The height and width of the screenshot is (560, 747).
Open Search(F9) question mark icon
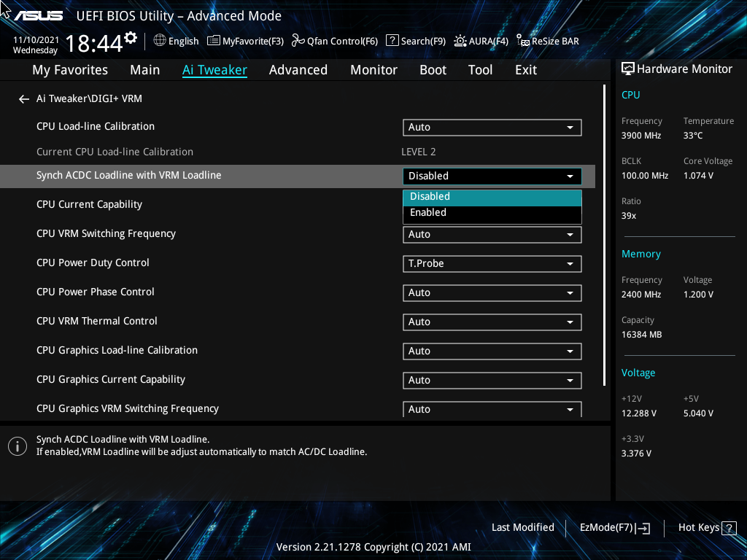(x=392, y=41)
